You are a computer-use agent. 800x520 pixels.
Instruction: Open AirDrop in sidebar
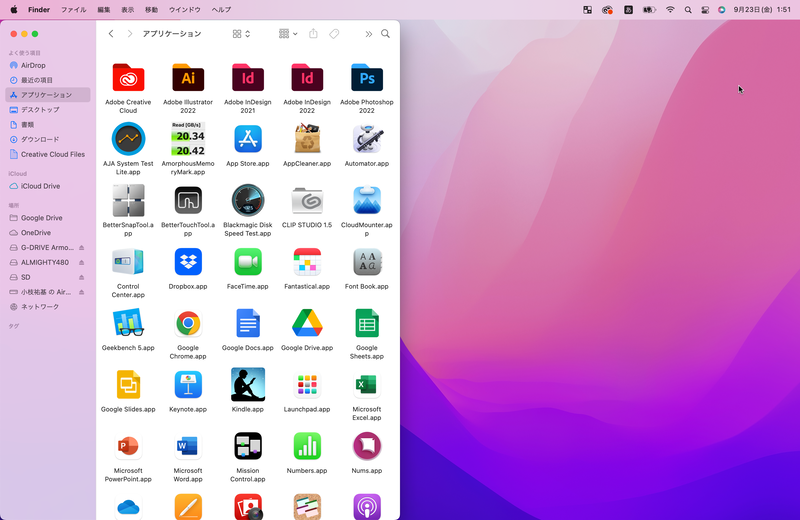(x=48, y=65)
